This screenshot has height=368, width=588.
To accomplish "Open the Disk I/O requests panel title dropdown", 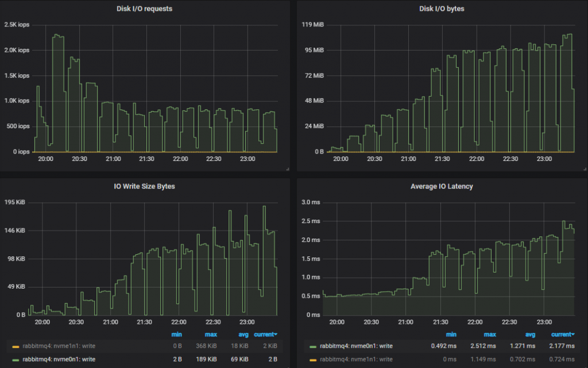I will coord(144,9).
